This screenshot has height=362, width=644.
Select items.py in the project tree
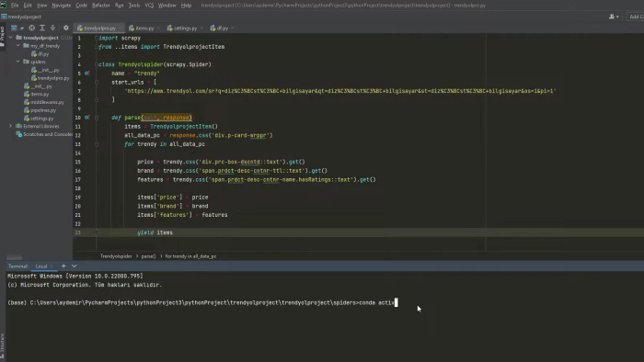pyautogui.click(x=36, y=94)
